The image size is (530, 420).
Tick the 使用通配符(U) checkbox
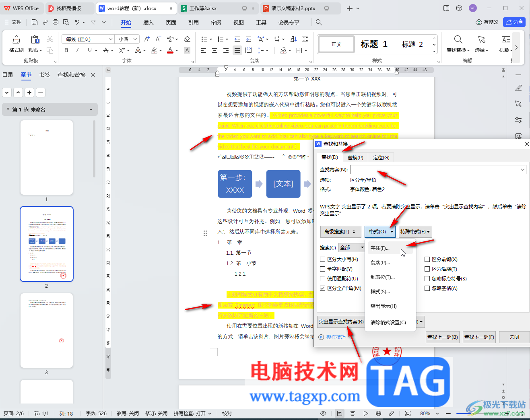click(x=323, y=279)
